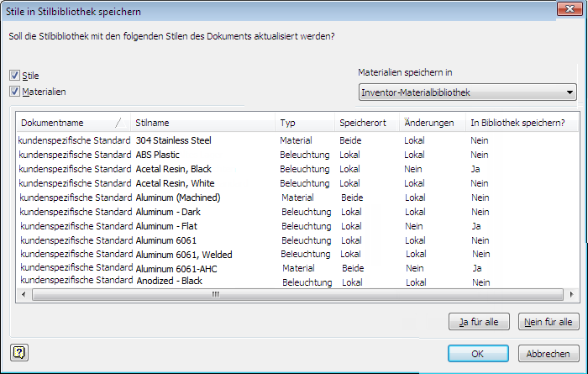Viewport: 588px width, 374px height.
Task: Confirm with the OK button
Action: (x=478, y=354)
